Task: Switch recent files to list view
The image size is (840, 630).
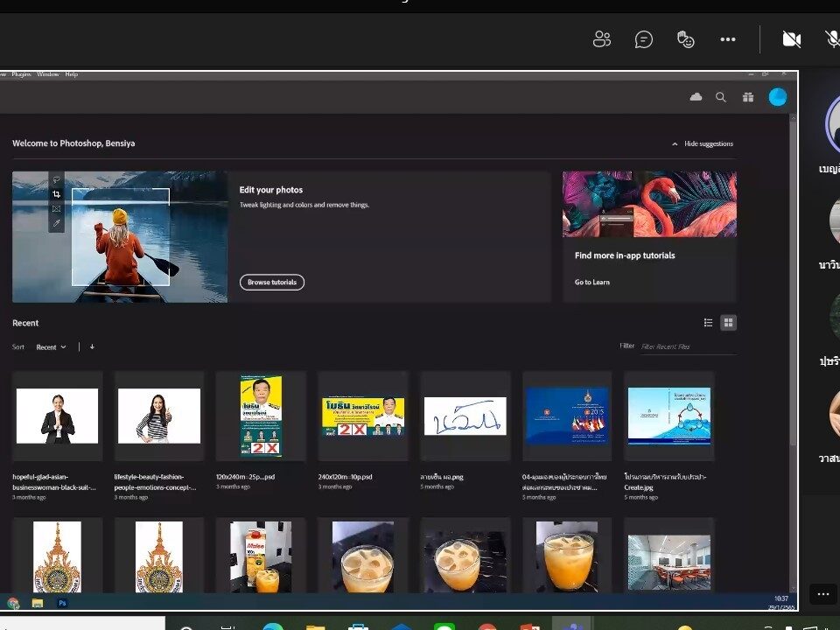Action: [x=708, y=323]
